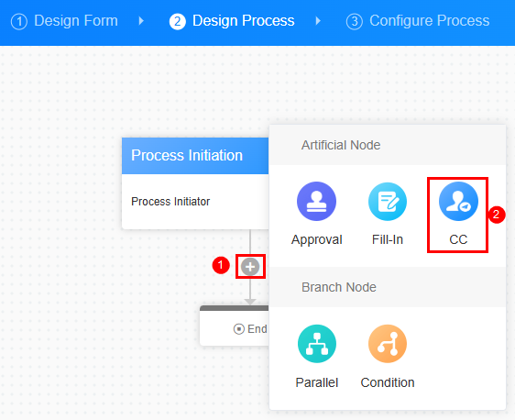Select the End node box
This screenshot has width=515, height=420.
click(x=235, y=326)
